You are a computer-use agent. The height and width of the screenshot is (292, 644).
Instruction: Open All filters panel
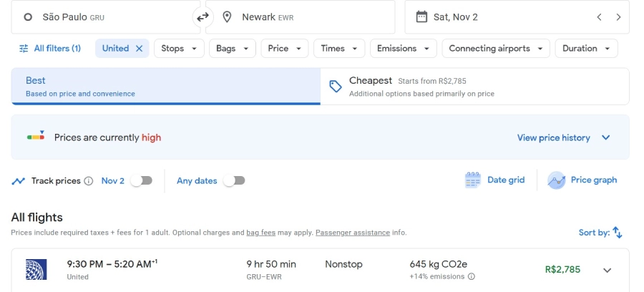coord(50,49)
